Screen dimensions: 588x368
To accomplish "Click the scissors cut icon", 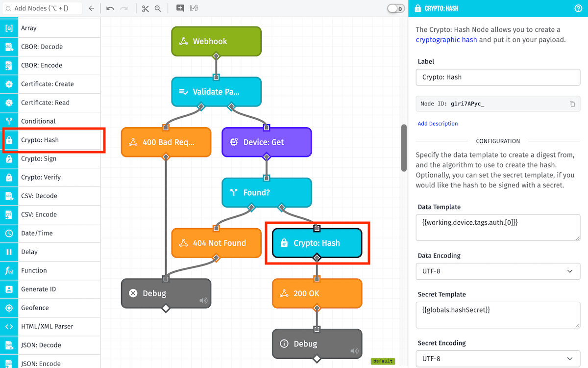I will click(145, 8).
